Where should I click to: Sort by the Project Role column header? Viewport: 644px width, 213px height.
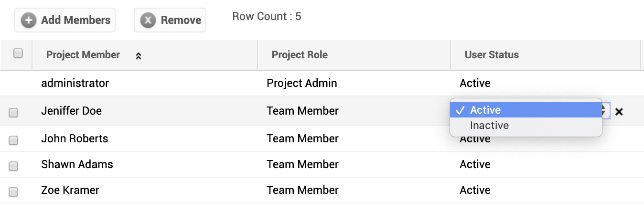tap(300, 55)
